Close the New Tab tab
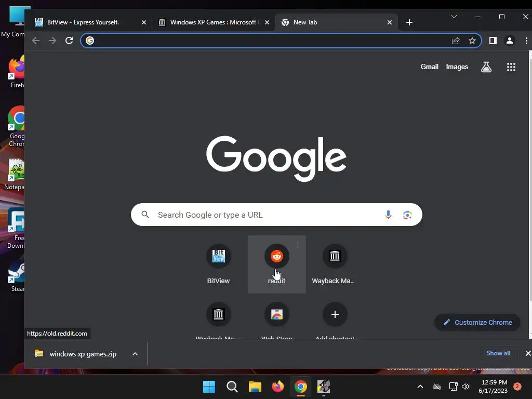 390,22
